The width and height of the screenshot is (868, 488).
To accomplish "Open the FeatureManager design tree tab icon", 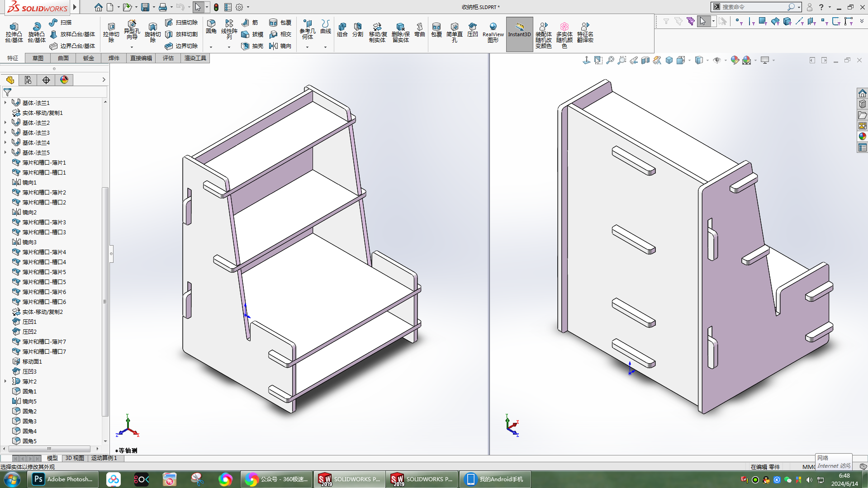I will (10, 80).
